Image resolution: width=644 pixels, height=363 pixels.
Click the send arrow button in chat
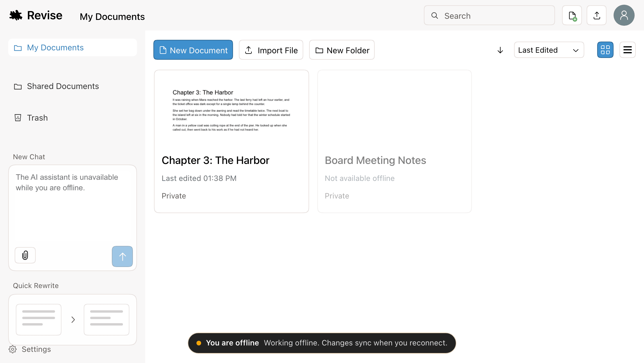pos(122,256)
